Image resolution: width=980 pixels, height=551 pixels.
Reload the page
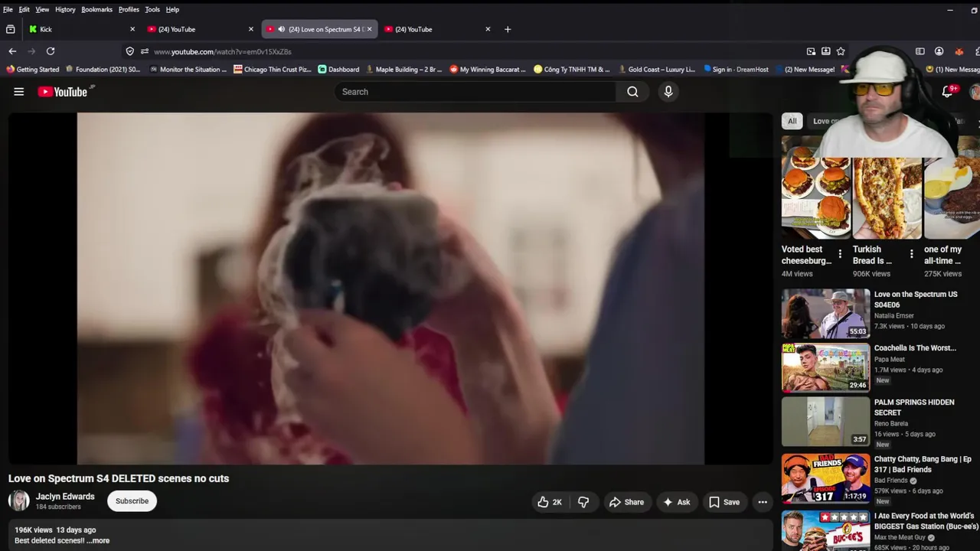point(51,51)
